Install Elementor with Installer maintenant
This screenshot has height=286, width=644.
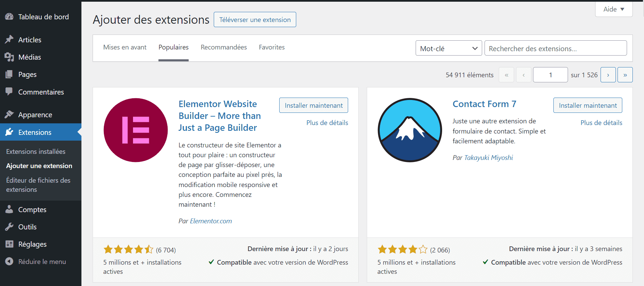(314, 105)
